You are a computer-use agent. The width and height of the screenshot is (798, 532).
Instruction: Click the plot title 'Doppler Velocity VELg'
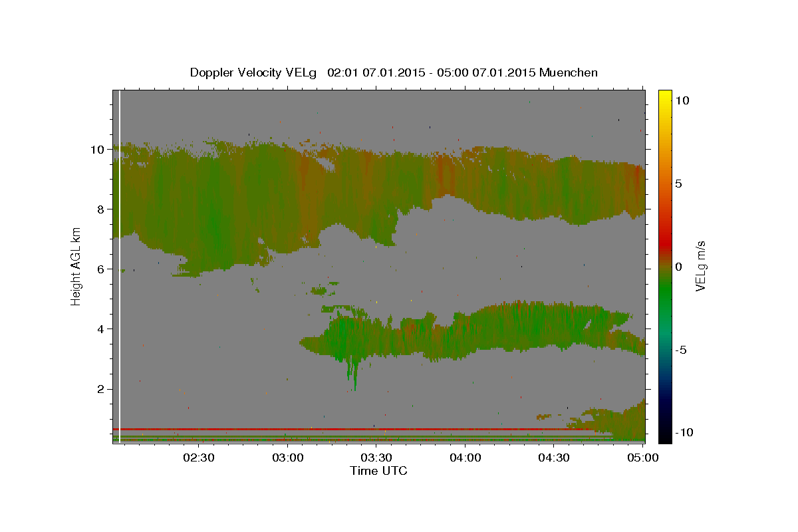253,72
